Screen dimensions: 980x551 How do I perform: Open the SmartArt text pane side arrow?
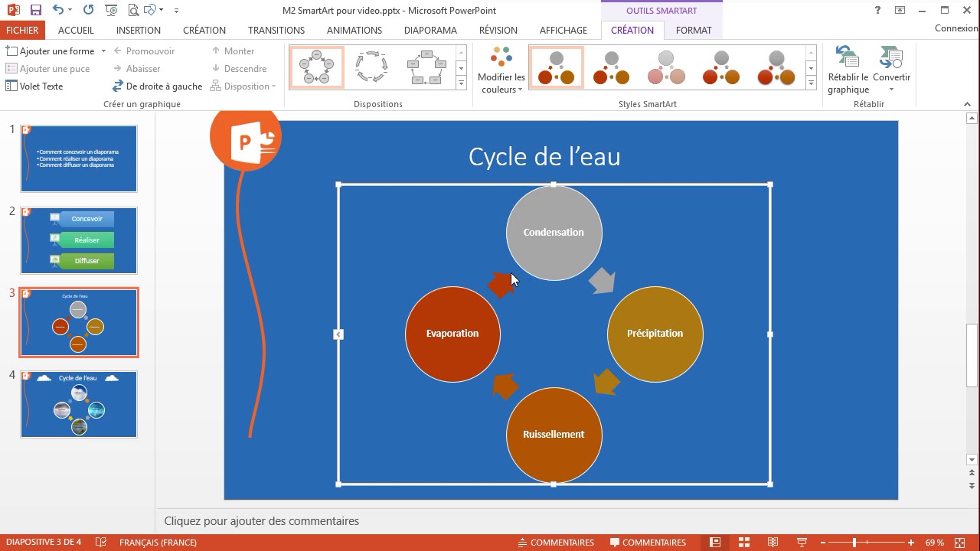[x=338, y=334]
